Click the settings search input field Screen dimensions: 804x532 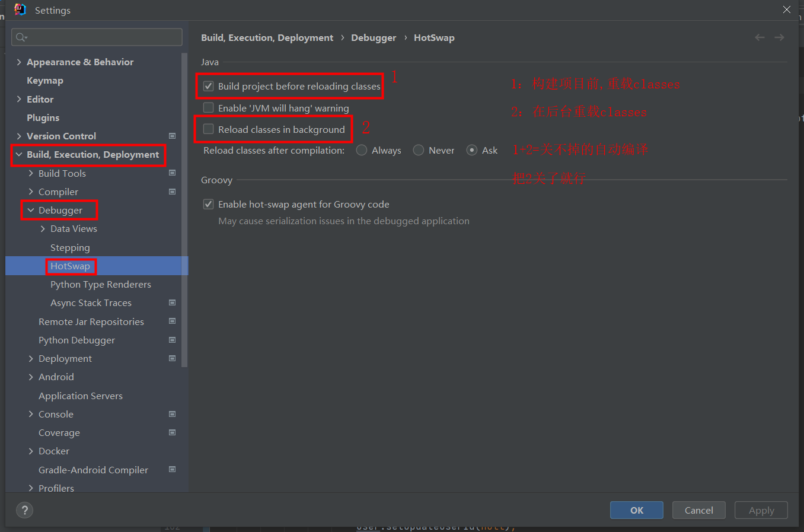tap(101, 37)
